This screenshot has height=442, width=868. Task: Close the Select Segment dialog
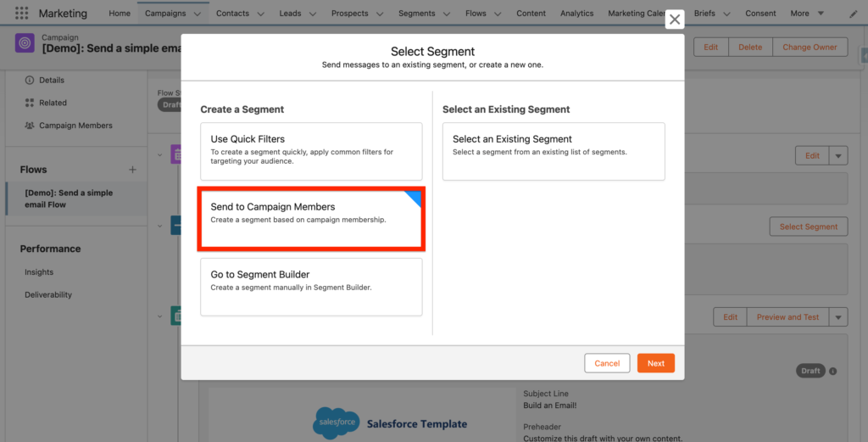pos(674,20)
